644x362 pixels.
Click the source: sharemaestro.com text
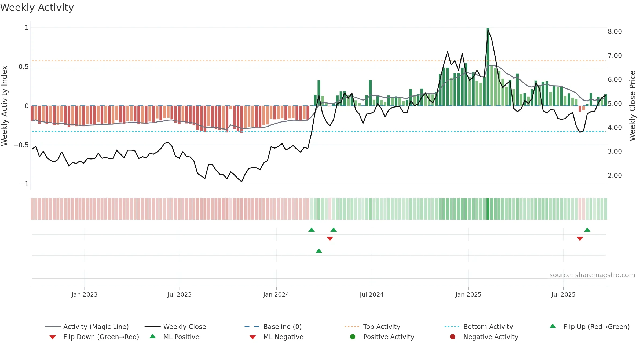[x=592, y=275]
